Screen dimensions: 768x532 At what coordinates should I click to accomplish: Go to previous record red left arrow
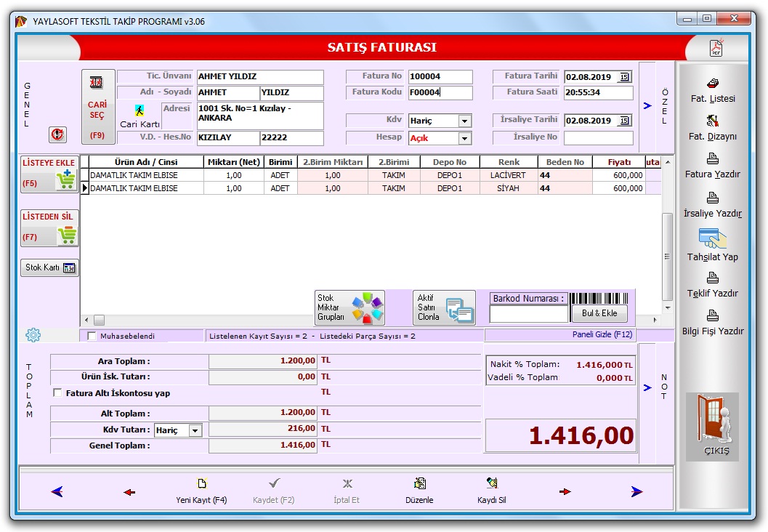129,492
